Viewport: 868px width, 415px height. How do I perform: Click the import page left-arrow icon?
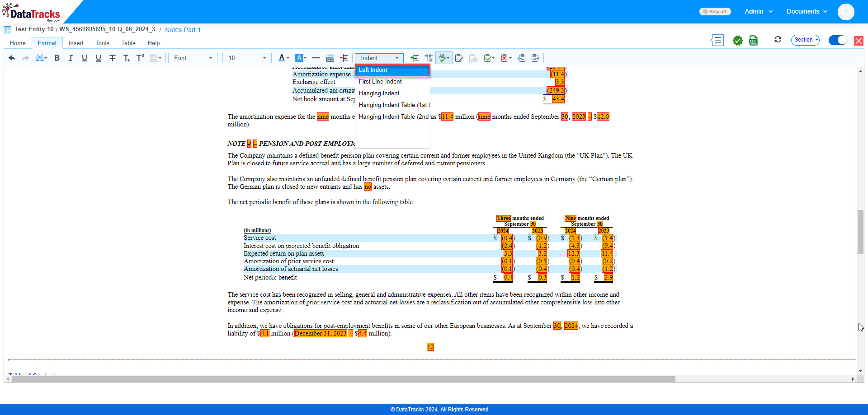tap(522, 58)
